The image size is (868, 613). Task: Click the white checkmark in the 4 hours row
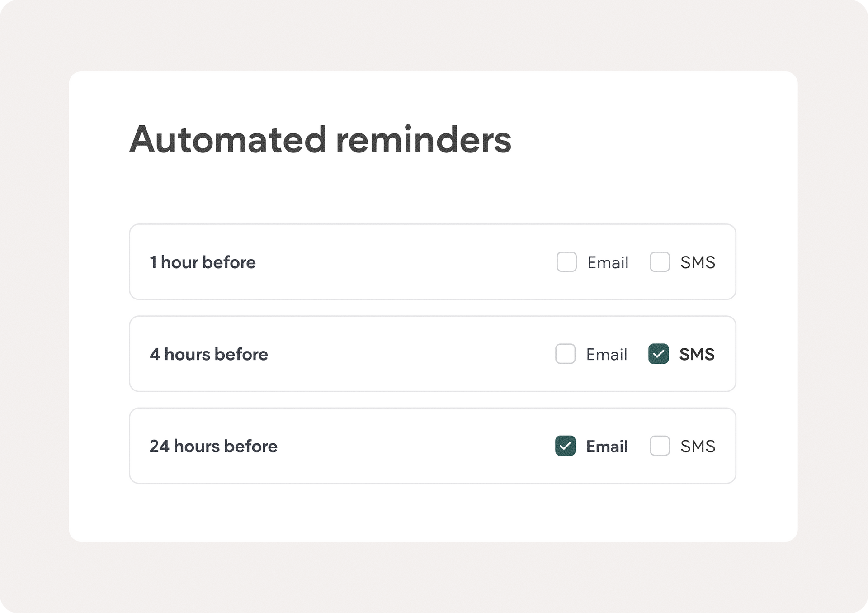(x=658, y=354)
